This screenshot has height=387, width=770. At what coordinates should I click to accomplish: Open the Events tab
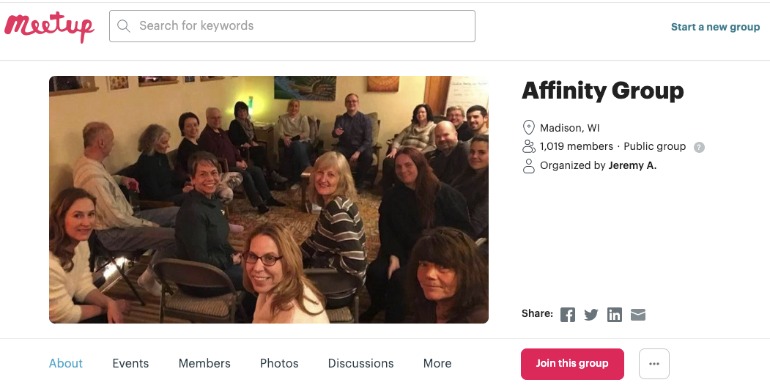pyautogui.click(x=131, y=363)
